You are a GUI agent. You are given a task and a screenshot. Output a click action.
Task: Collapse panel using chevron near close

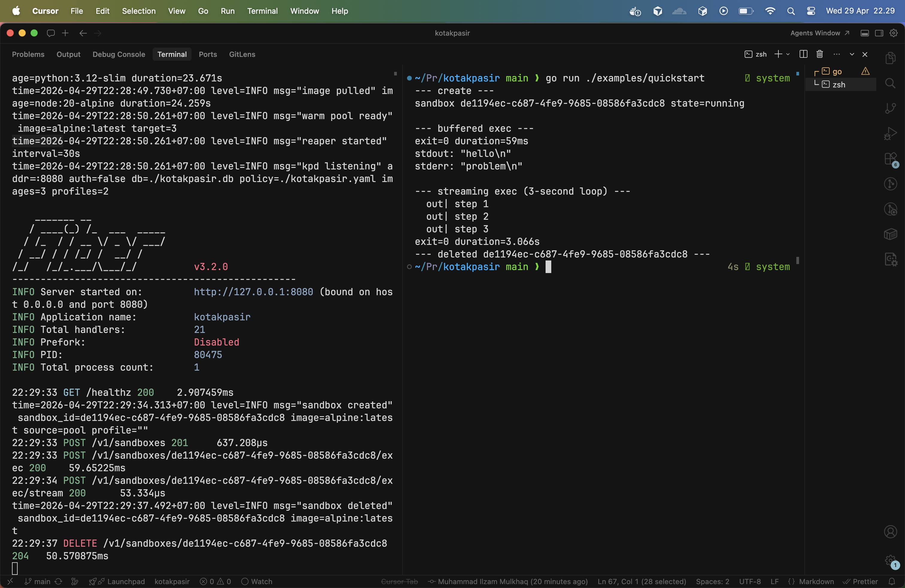coord(852,54)
